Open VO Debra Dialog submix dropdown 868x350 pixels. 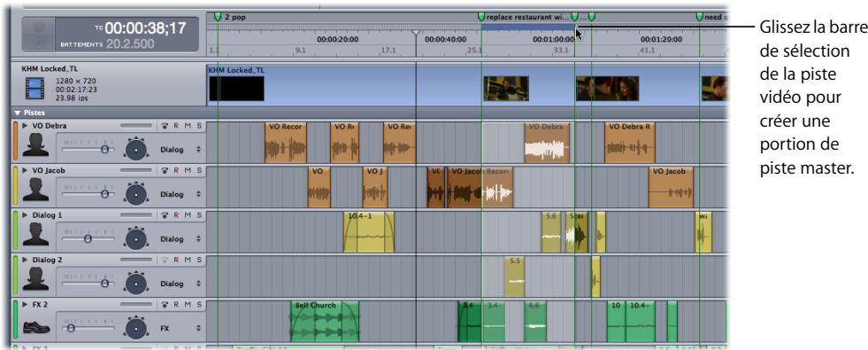(x=181, y=150)
